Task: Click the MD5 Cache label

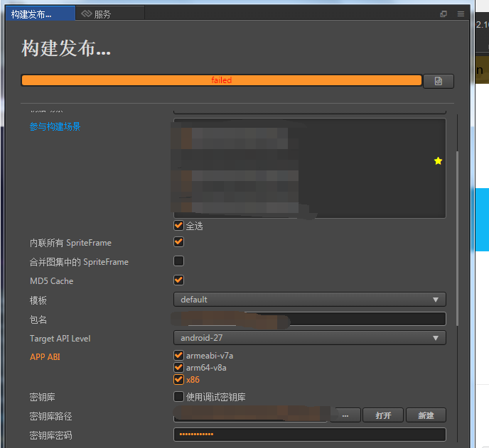Action: tap(51, 280)
